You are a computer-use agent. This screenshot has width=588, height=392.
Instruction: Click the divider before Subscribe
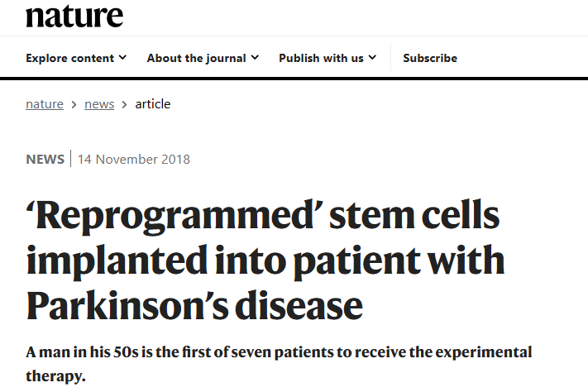390,58
